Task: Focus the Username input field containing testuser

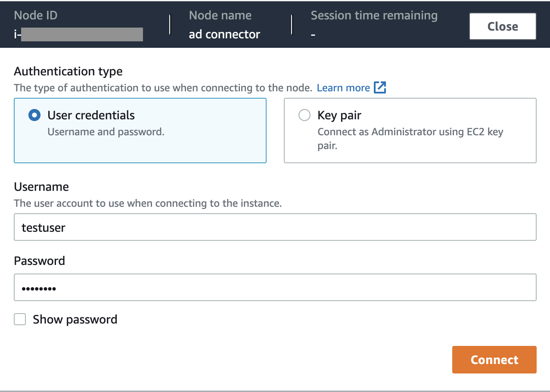Action: [275, 227]
